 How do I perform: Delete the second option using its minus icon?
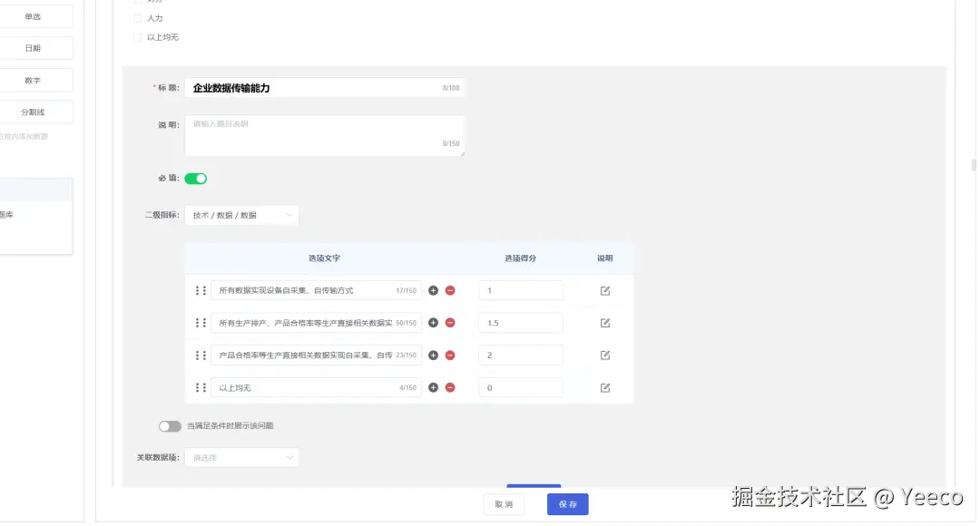click(451, 322)
